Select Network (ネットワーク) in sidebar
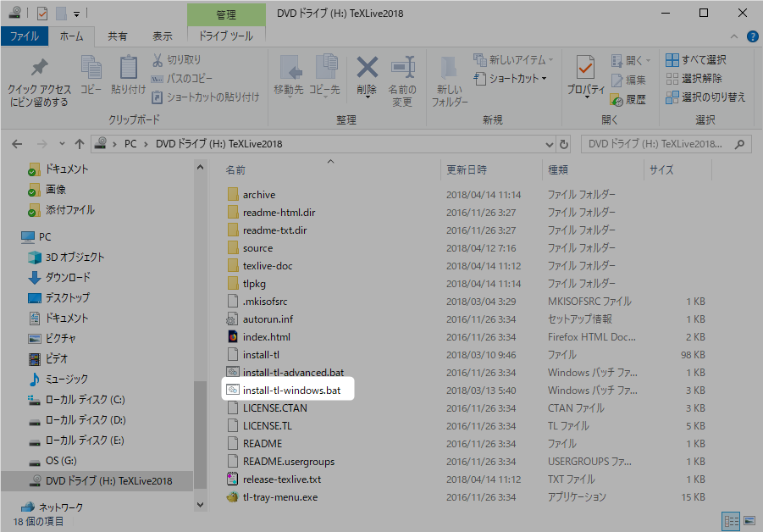Viewport: 763px width, 532px height. coord(52,507)
